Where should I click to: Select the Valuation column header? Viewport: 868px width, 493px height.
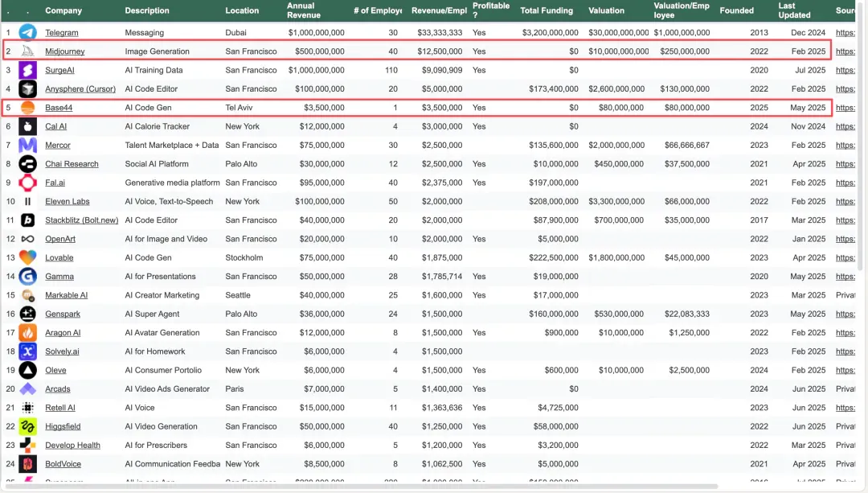[606, 10]
